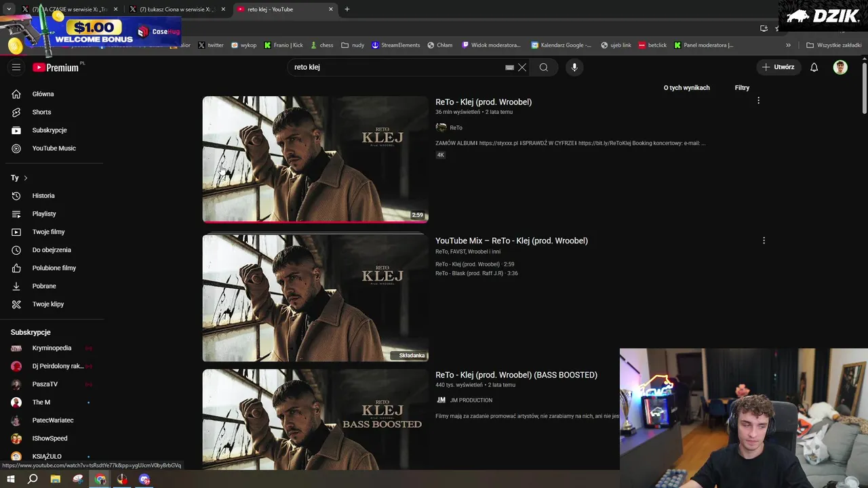Image resolution: width=868 pixels, height=488 pixels.
Task: Open Windows taskbar search
Action: pyautogui.click(x=33, y=479)
